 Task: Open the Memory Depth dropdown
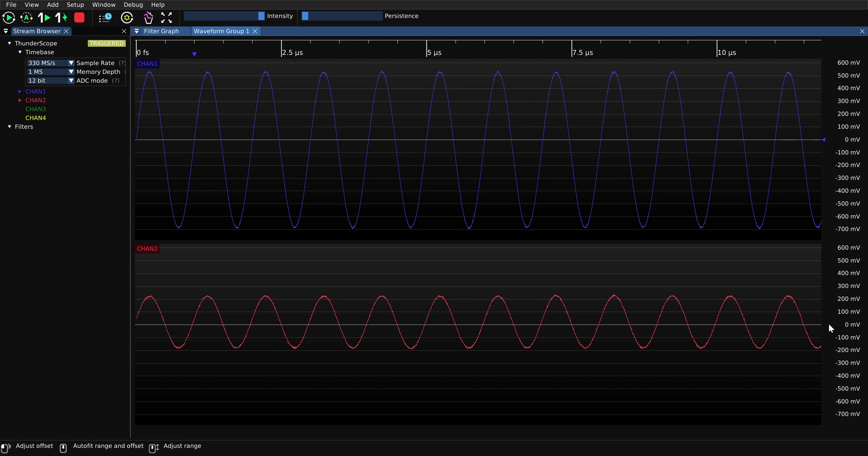coord(51,72)
